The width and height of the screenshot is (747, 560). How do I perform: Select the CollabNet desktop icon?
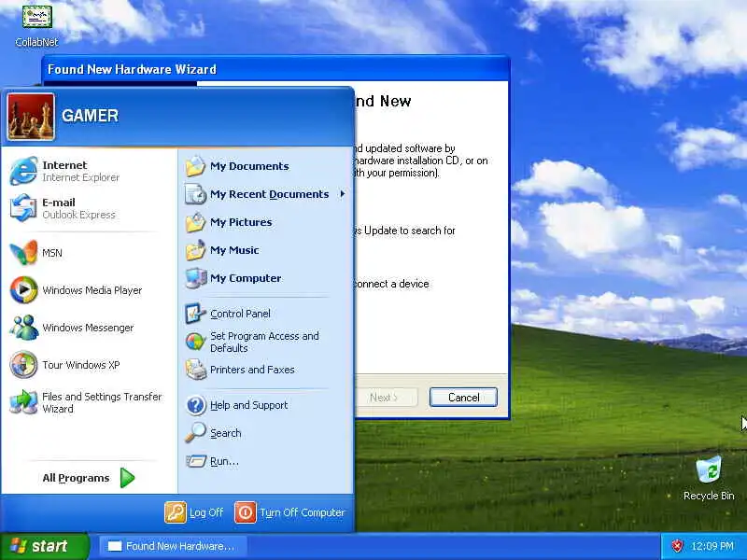click(x=36, y=16)
